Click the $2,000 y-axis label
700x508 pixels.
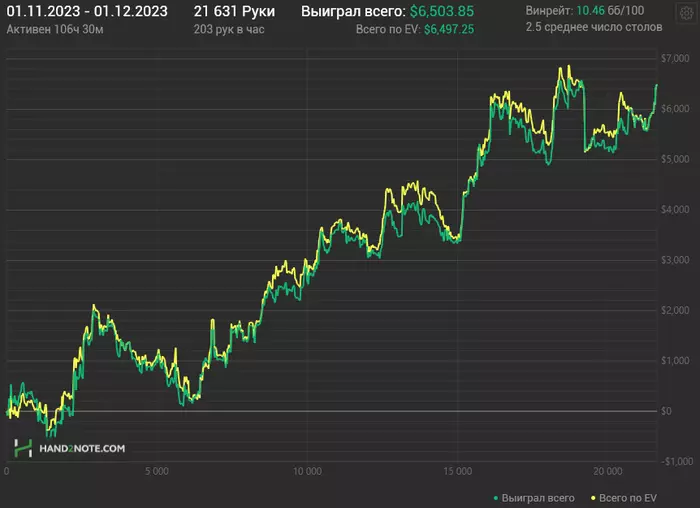(675, 310)
